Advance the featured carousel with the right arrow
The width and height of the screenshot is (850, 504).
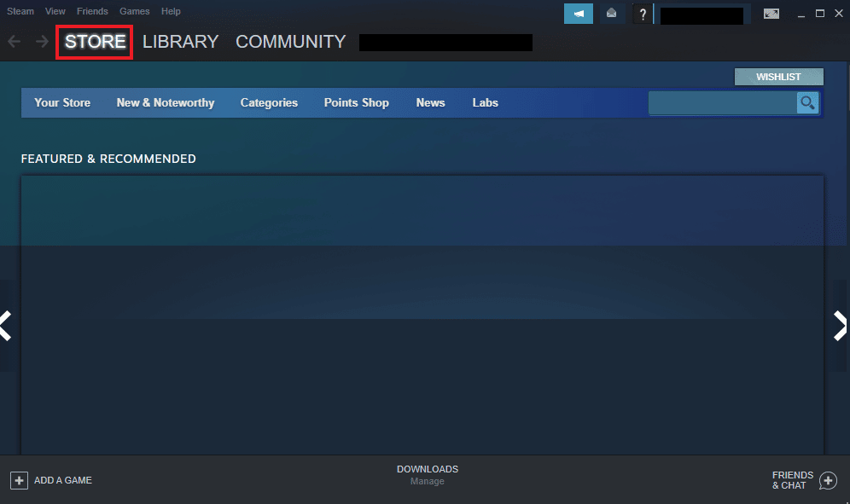[840, 326]
